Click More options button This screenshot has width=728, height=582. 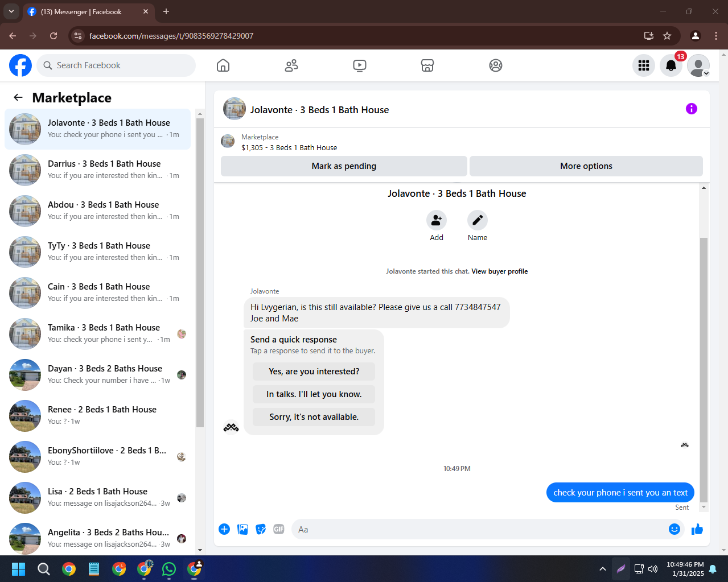click(586, 166)
